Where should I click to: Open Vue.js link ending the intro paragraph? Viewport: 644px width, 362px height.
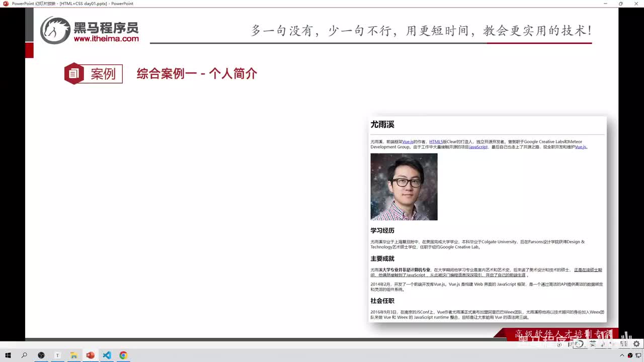[581, 147]
